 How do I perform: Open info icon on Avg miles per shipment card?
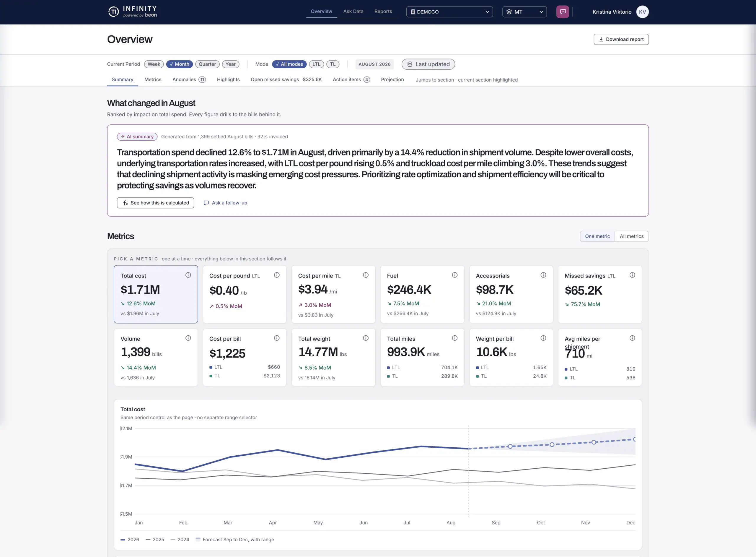tap(632, 338)
